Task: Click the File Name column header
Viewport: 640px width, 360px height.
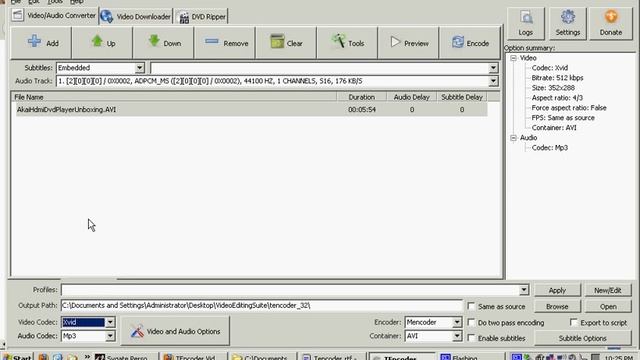Action: (x=173, y=97)
